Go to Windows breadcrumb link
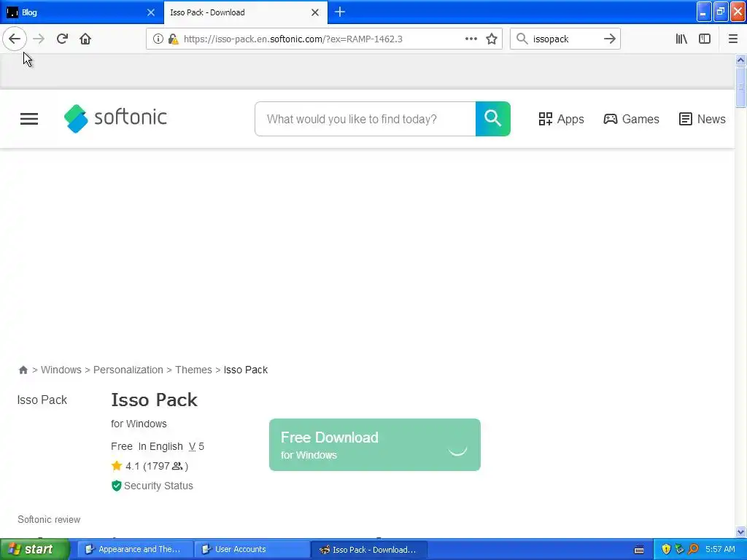747x560 pixels. pos(61,370)
